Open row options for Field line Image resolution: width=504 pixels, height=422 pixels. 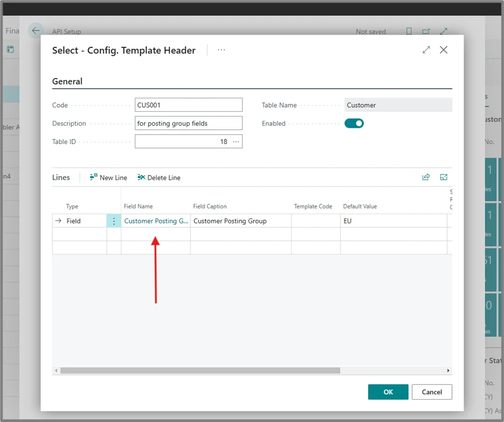[x=114, y=221]
